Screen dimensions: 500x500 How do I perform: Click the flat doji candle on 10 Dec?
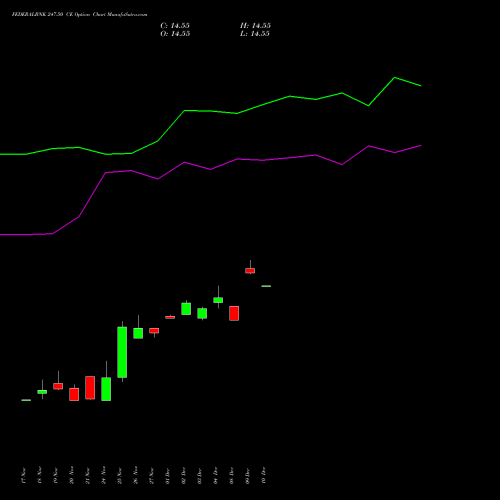pos(266,286)
